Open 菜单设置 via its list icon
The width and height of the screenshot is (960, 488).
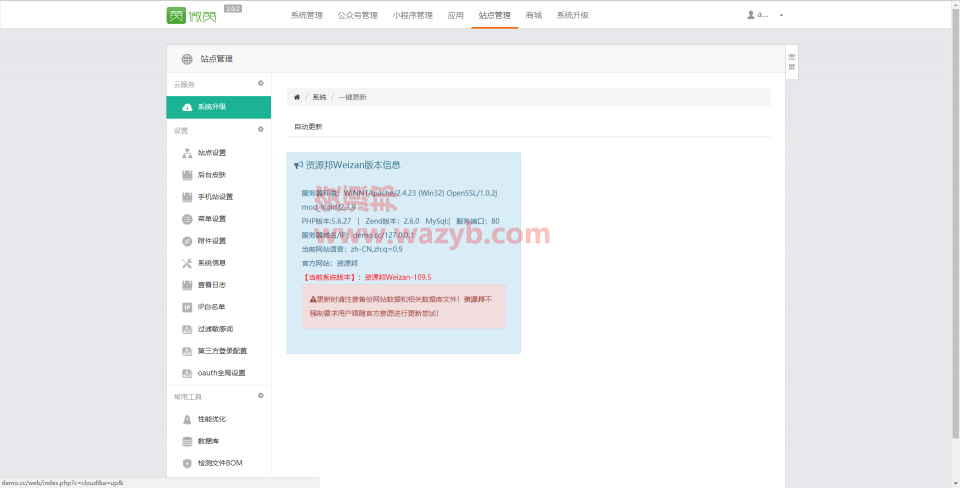(187, 219)
